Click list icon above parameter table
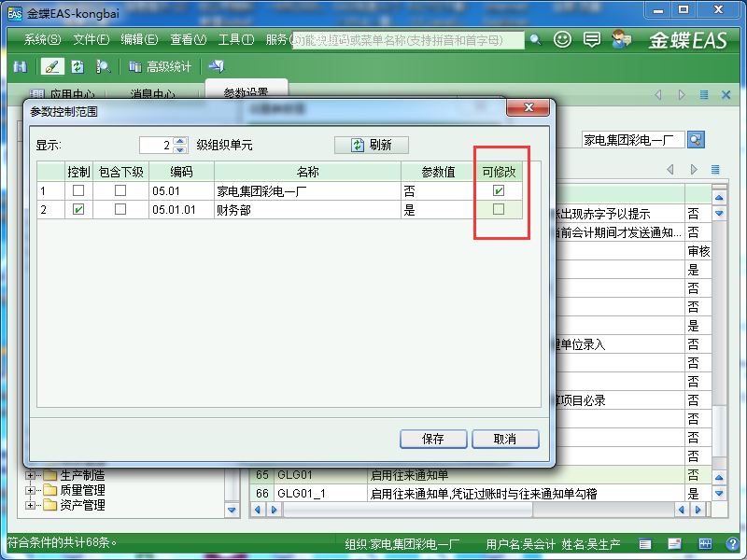Viewport: 747px width, 560px height. tap(715, 169)
